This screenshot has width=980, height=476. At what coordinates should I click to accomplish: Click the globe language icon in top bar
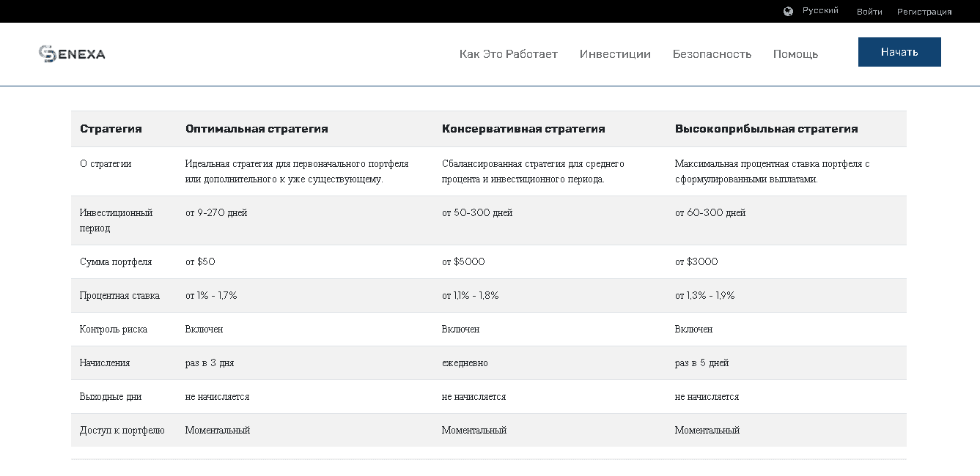pos(788,10)
